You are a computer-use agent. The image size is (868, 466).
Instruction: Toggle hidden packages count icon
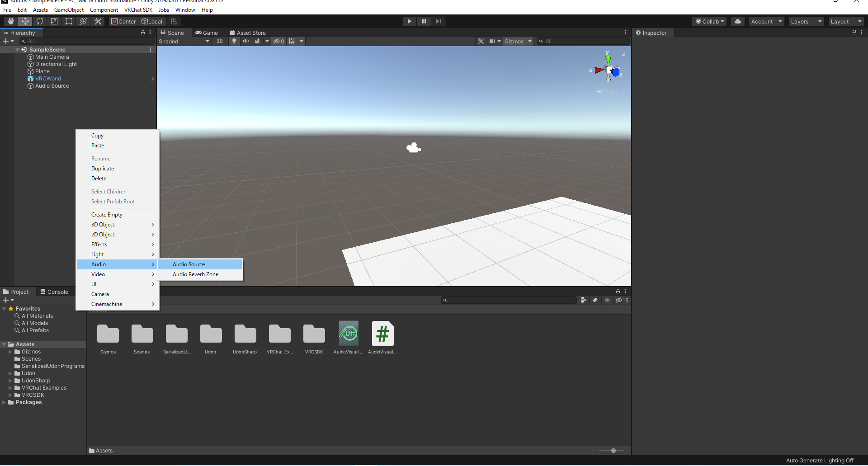point(622,300)
